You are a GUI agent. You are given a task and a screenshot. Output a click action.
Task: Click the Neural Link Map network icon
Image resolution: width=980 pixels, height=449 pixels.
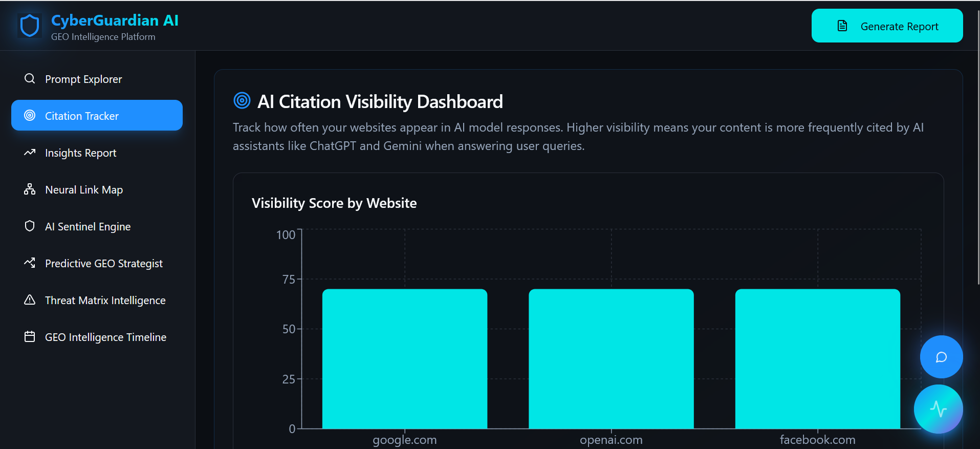30,189
